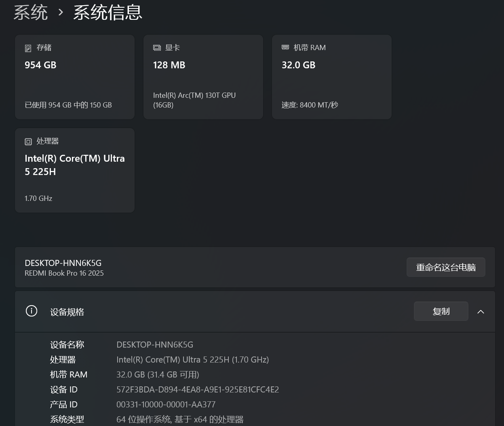Click the 1.70 GHz text in processor card
This screenshot has width=504, height=426.
click(38, 198)
